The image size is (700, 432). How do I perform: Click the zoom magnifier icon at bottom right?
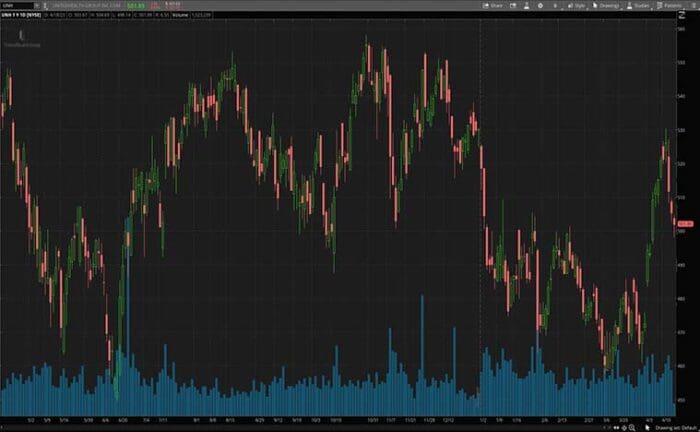pos(632,428)
